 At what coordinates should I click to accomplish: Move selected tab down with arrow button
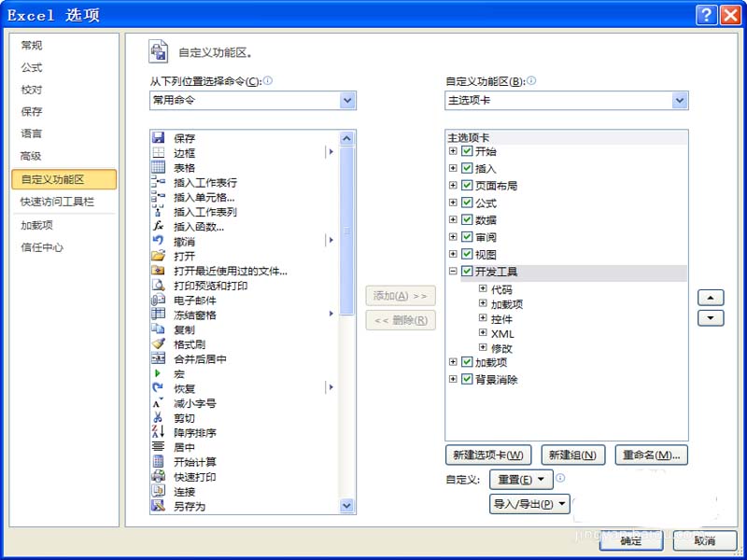pos(711,318)
